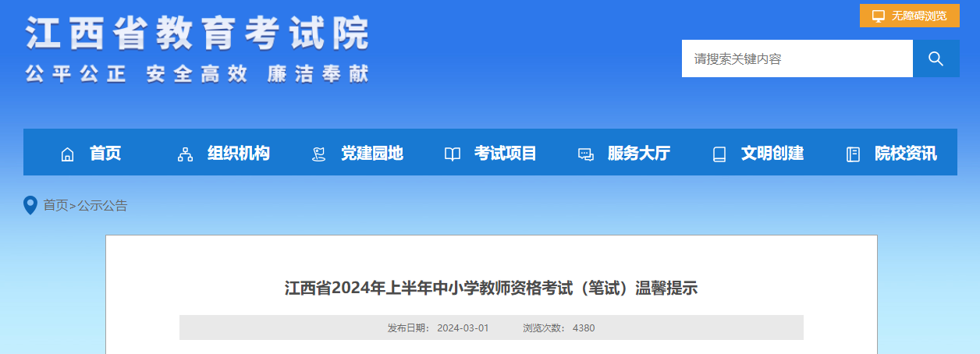
Task: Open the 院校资讯 navigation item
Action: 906,154
